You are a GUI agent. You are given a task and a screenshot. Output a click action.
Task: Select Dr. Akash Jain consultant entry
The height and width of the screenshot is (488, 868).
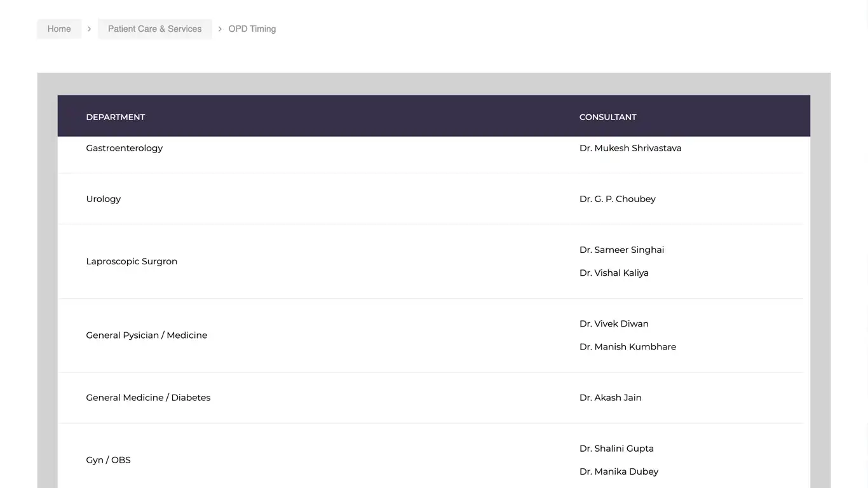610,398
